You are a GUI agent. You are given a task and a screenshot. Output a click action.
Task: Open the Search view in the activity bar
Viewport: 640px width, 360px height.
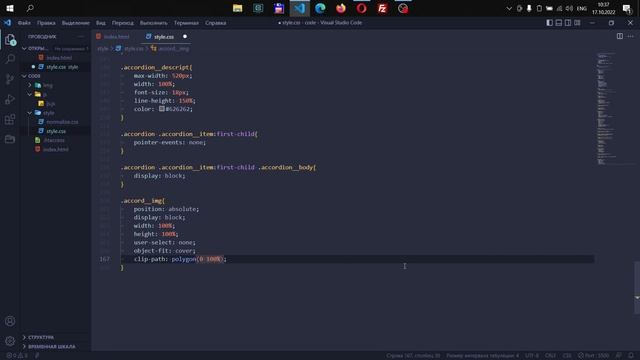tap(10, 59)
